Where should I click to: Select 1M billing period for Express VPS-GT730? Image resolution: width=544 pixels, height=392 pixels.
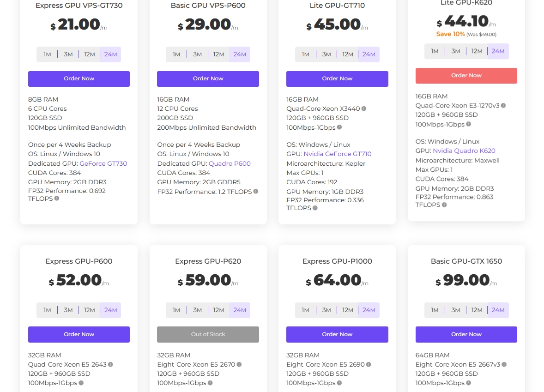coord(47,54)
